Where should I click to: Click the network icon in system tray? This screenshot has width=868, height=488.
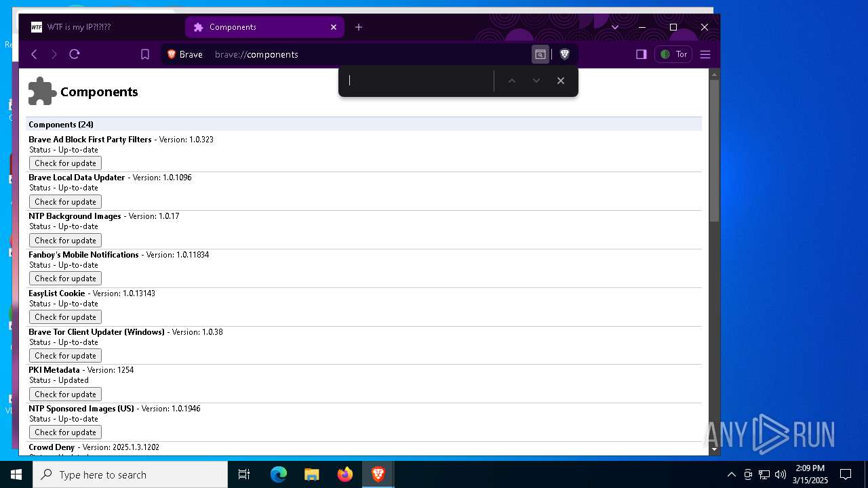[x=764, y=474]
